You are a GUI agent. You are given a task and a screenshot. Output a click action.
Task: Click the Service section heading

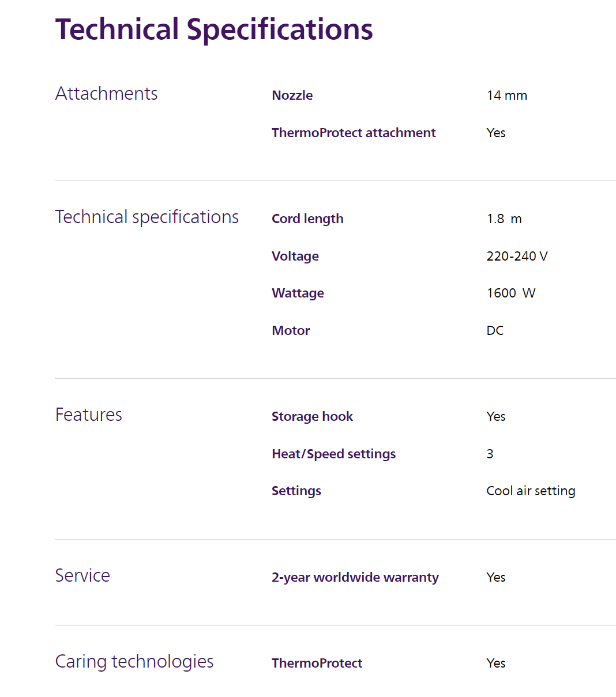(82, 575)
